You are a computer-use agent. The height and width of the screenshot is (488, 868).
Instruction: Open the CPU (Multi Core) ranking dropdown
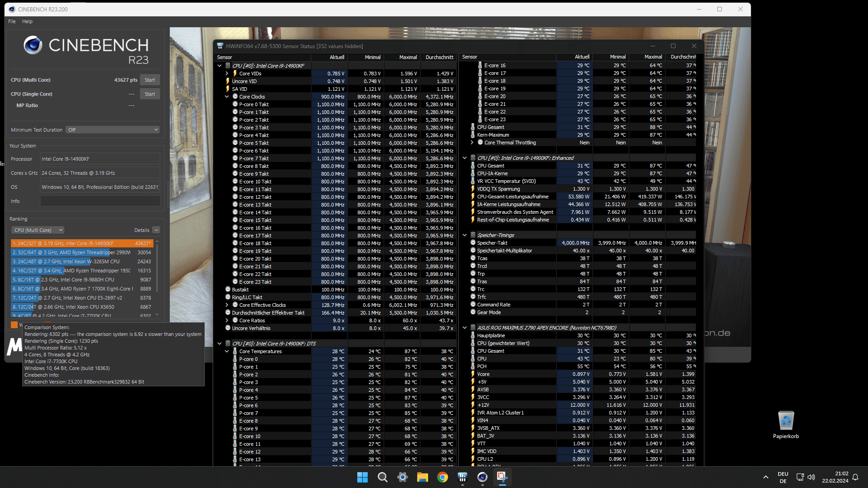point(38,230)
